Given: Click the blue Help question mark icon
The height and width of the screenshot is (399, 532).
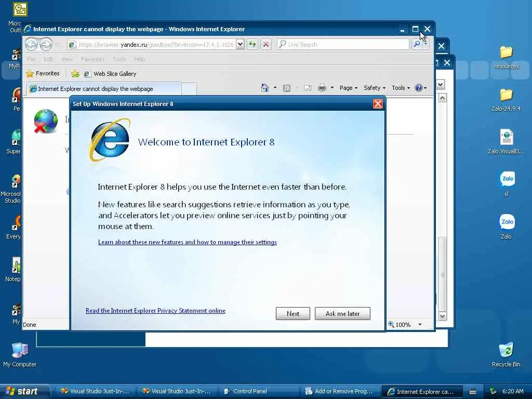Looking at the screenshot, I should 419,88.
